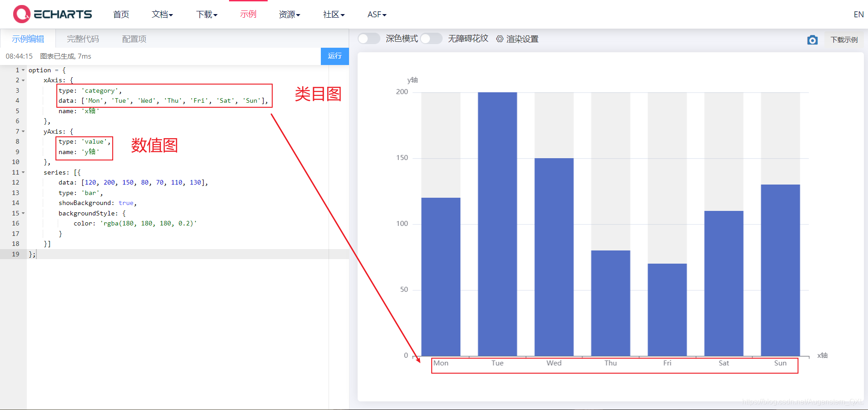Image resolution: width=868 pixels, height=410 pixels.
Task: Click the 100 y-axis tick label
Action: click(402, 224)
